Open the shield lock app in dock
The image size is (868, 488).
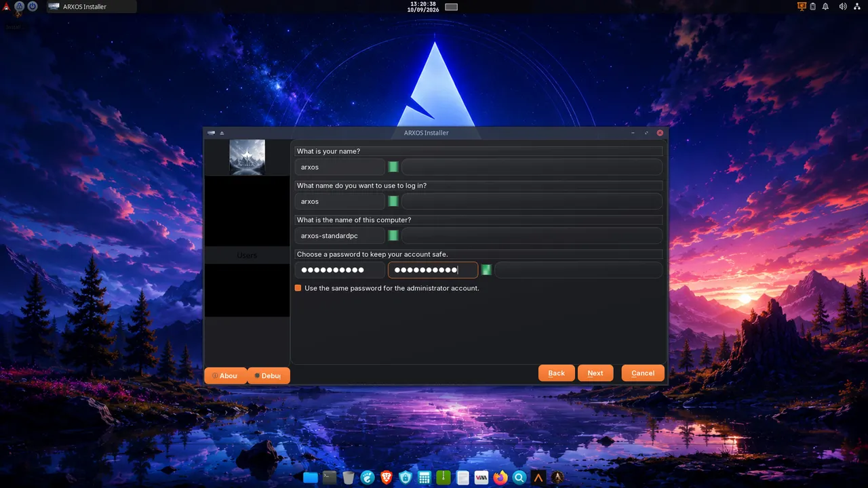(406, 478)
